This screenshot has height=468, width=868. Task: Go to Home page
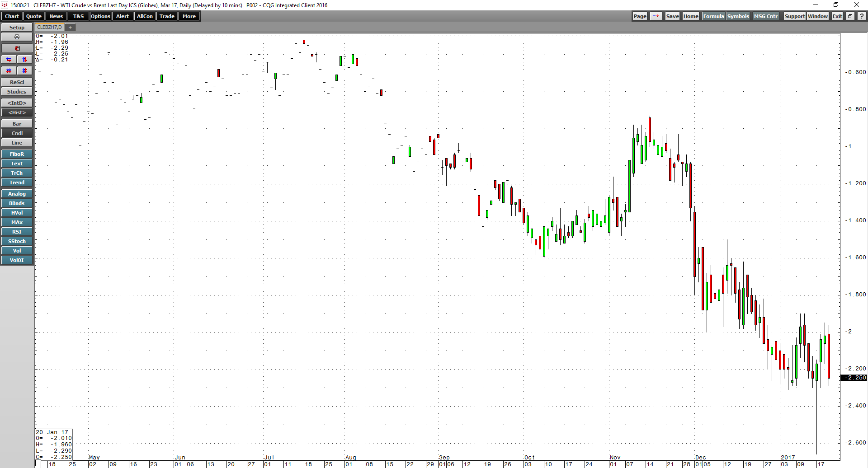[x=691, y=16]
